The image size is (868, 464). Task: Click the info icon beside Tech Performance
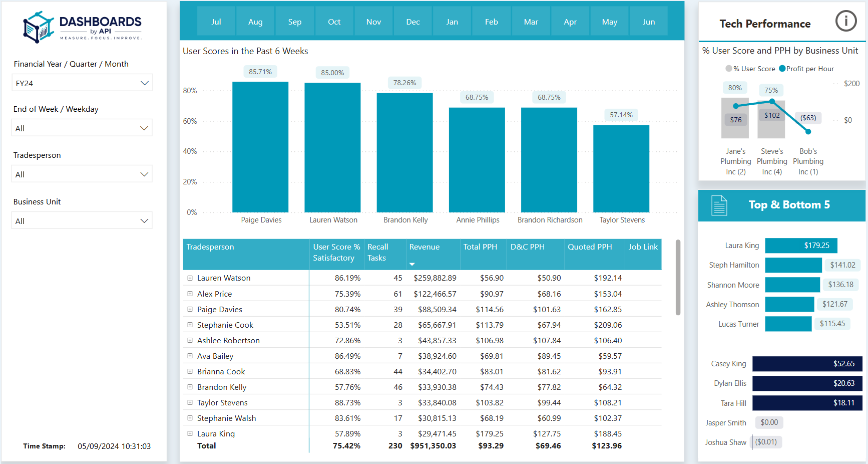tap(846, 21)
